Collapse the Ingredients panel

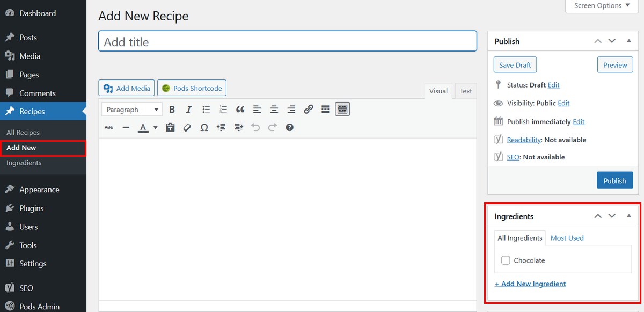pyautogui.click(x=629, y=216)
